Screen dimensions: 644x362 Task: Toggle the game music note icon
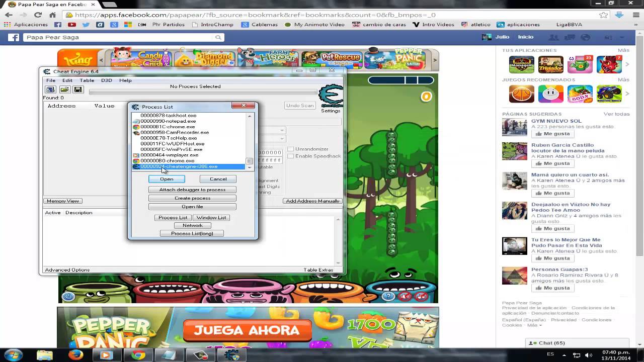pos(422,296)
